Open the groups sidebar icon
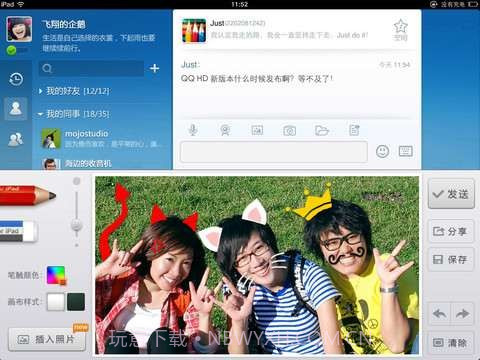 point(16,140)
